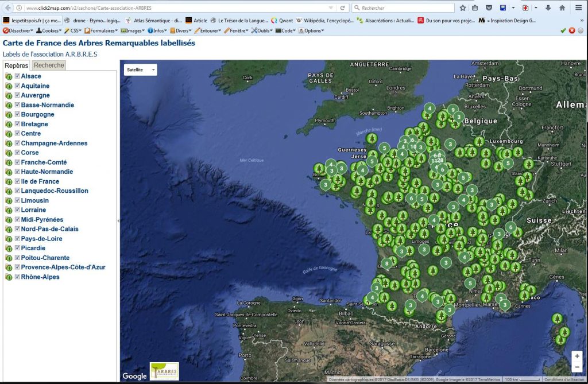Toggle the Bretagne checkbox
Viewport: 588px width, 384px height.
(x=17, y=124)
